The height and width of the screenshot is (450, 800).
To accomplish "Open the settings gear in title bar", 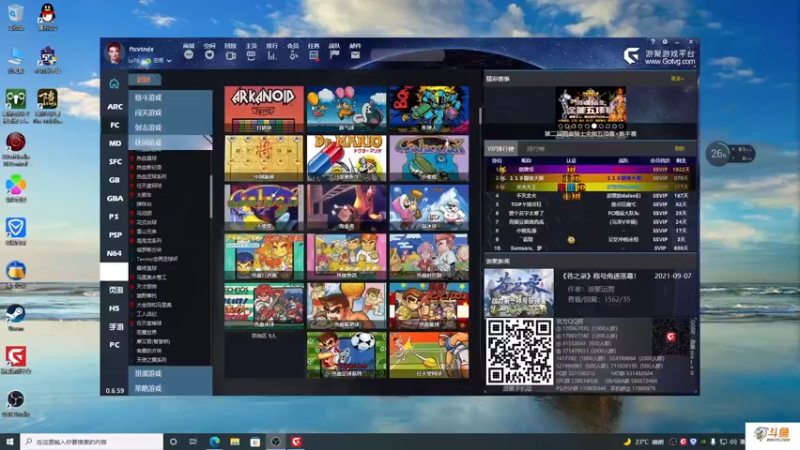I will coord(665,42).
